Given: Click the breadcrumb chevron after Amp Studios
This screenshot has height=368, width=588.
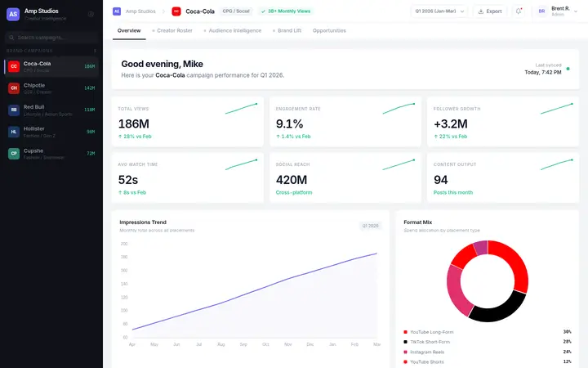Looking at the screenshot, I should [x=163, y=11].
